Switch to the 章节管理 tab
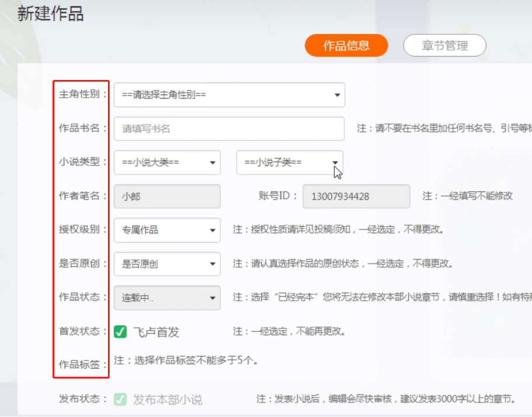 [444, 45]
